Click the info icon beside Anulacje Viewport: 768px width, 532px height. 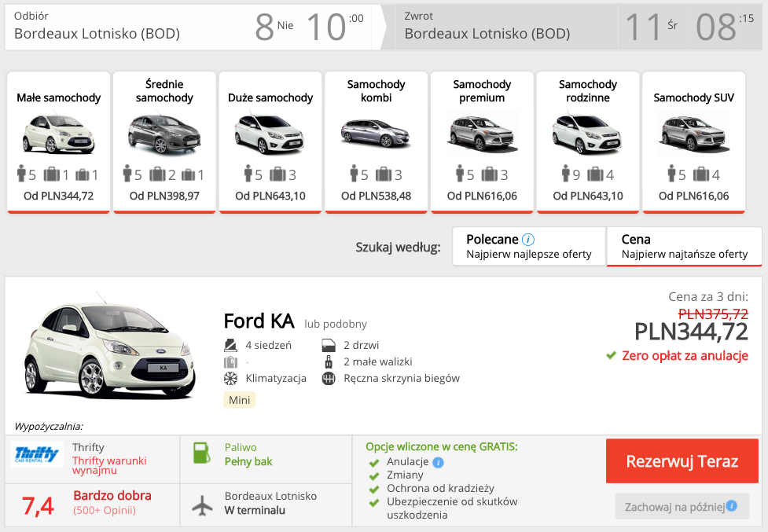tap(438, 462)
